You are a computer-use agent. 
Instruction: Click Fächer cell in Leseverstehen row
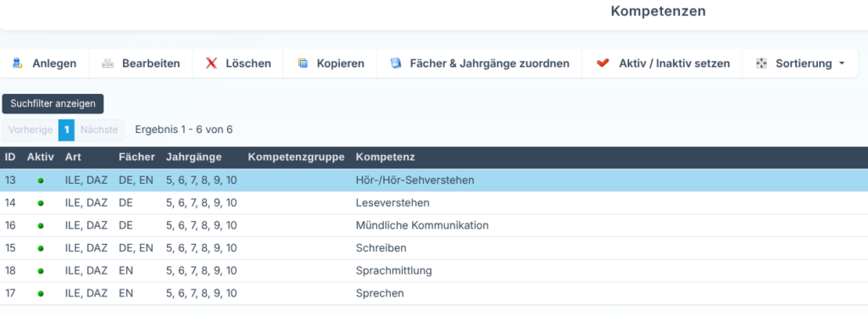pyautogui.click(x=125, y=203)
